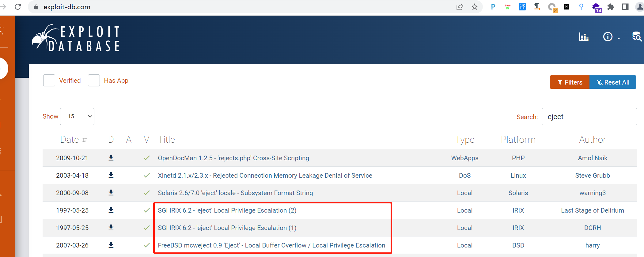The width and height of the screenshot is (644, 257).
Task: Click the Type column header
Action: pyautogui.click(x=465, y=140)
